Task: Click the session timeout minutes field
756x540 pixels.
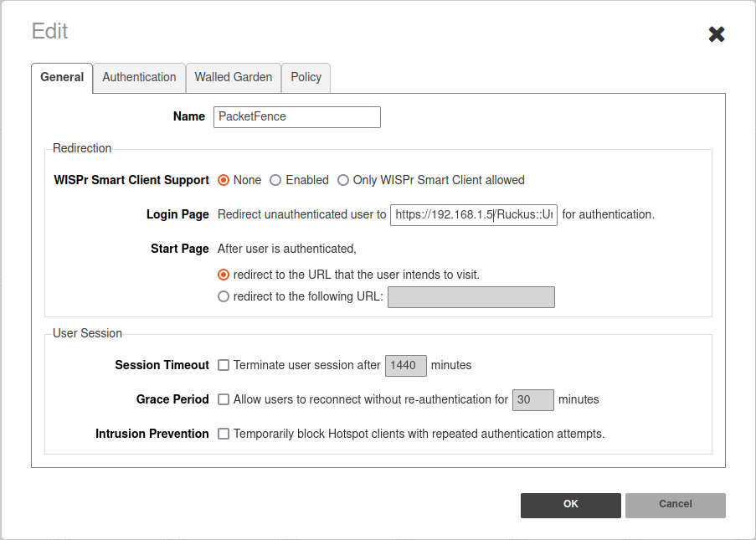Action: coord(405,366)
